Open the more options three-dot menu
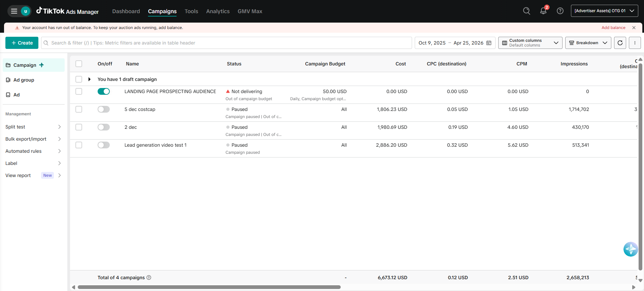The width and height of the screenshot is (644, 291). [635, 43]
